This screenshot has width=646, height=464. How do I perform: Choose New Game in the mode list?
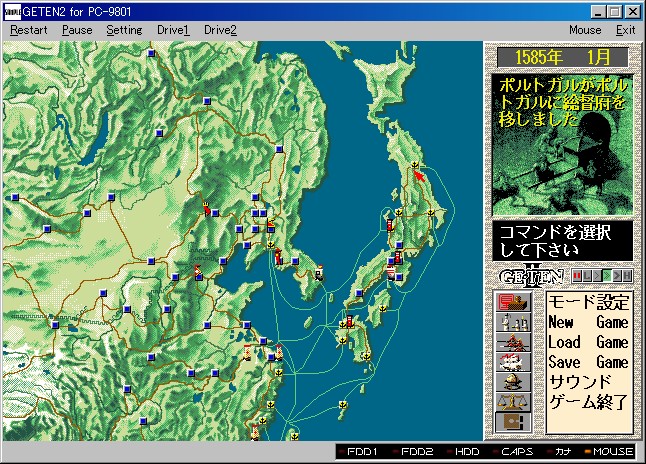tap(588, 322)
